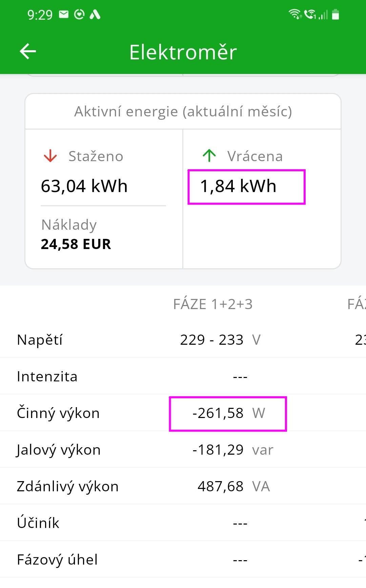This screenshot has height=588, width=366.
Task: Select the FÁZE 1+2+3 column header
Action: (213, 304)
